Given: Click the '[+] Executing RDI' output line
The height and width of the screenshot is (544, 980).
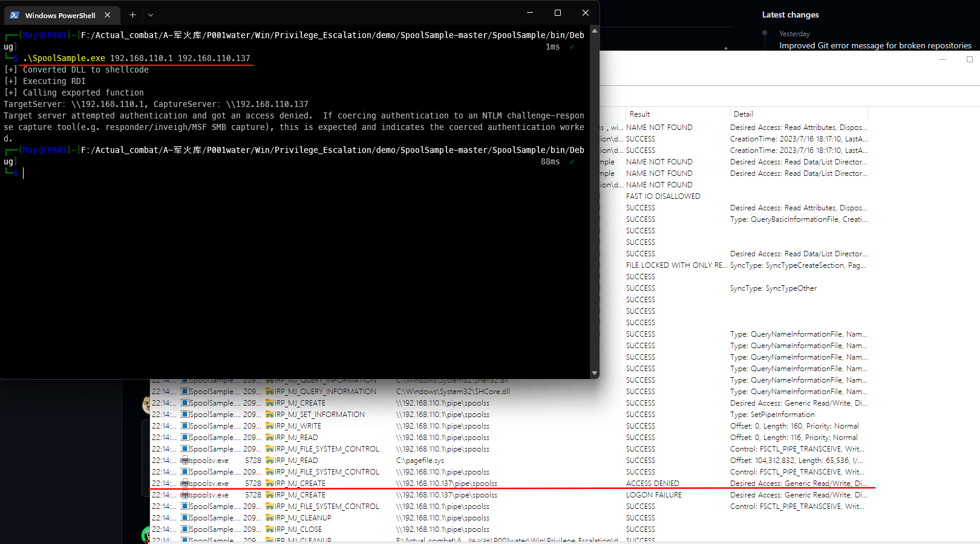Looking at the screenshot, I should coord(45,81).
